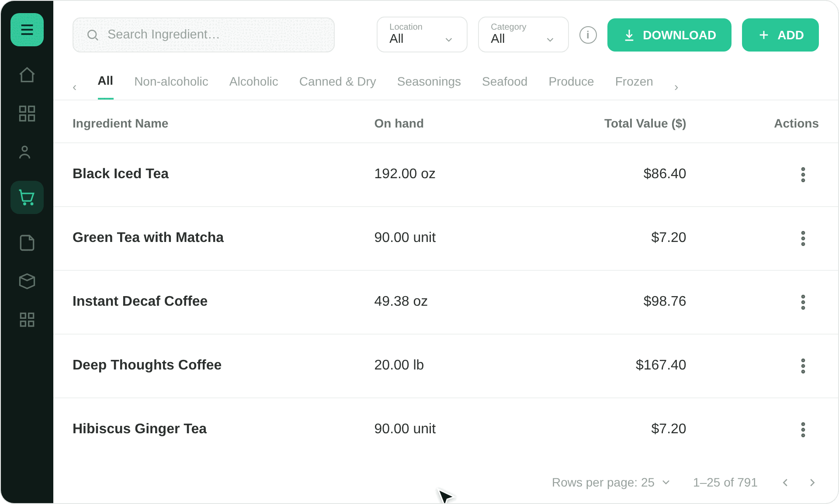Image resolution: width=839 pixels, height=504 pixels.
Task: Switch to the Non-alcoholic tab
Action: tap(171, 82)
